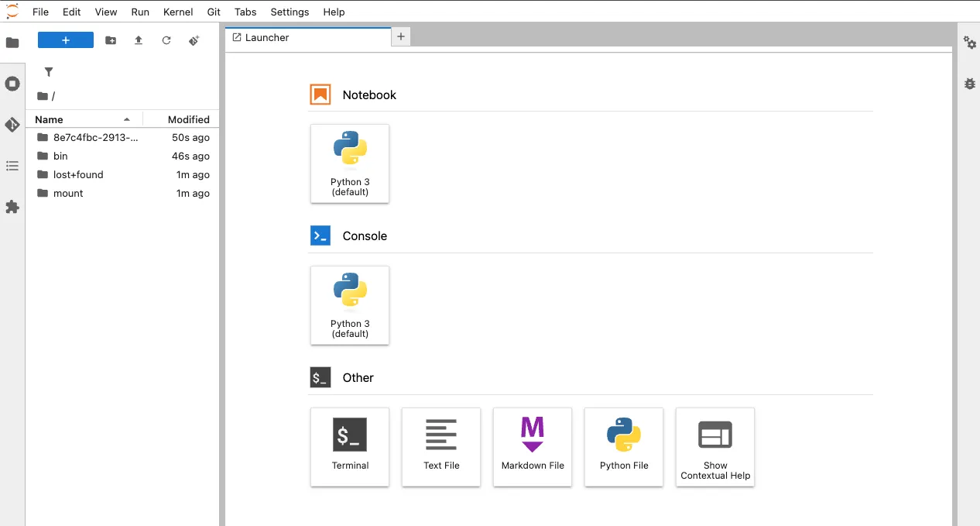Click the New Folder toolbar icon
The height and width of the screenshot is (526, 980).
click(111, 40)
